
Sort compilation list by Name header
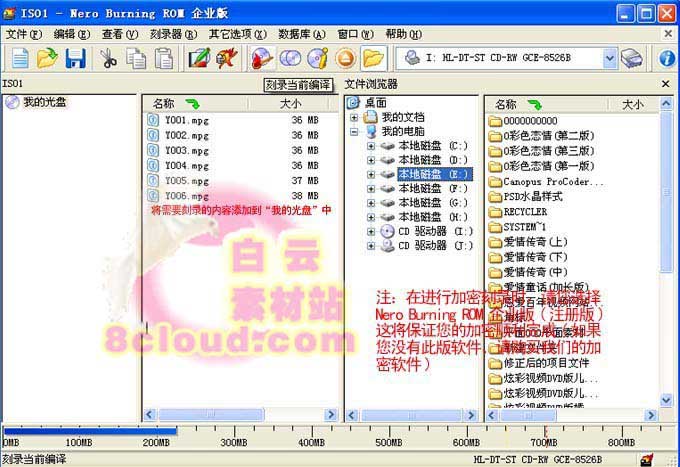point(195,104)
